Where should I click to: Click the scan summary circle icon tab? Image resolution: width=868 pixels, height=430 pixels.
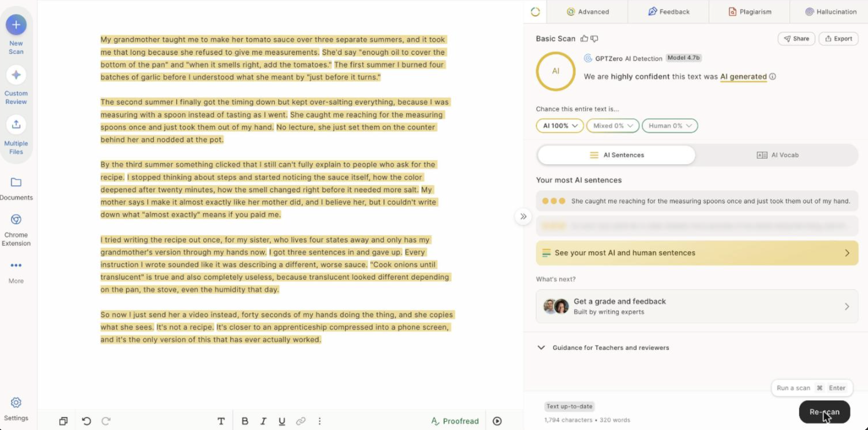[535, 12]
